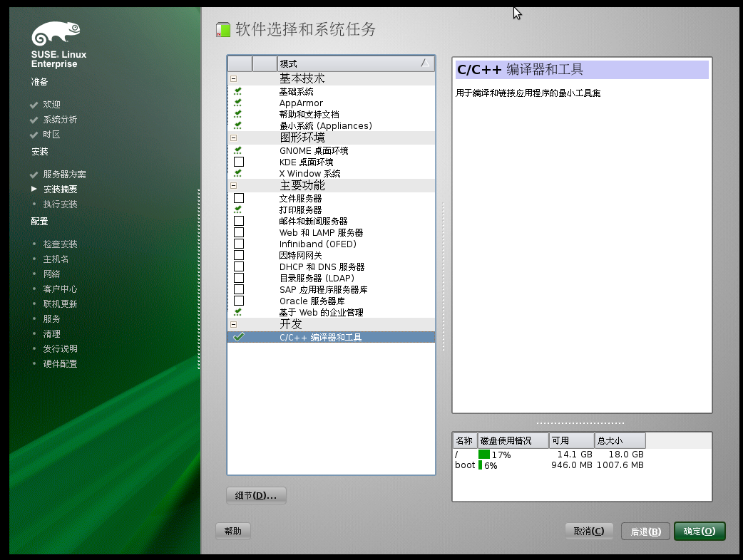Check the 文件服务器 pattern checkbox
The height and width of the screenshot is (560, 743).
[237, 198]
